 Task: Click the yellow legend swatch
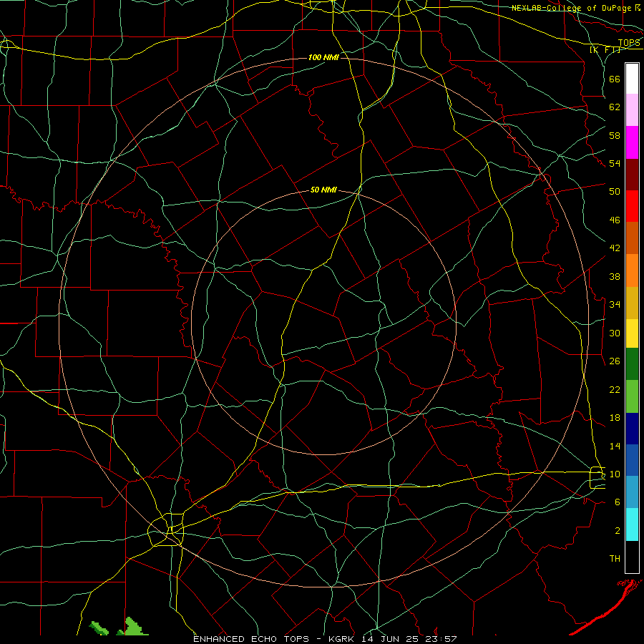632,333
